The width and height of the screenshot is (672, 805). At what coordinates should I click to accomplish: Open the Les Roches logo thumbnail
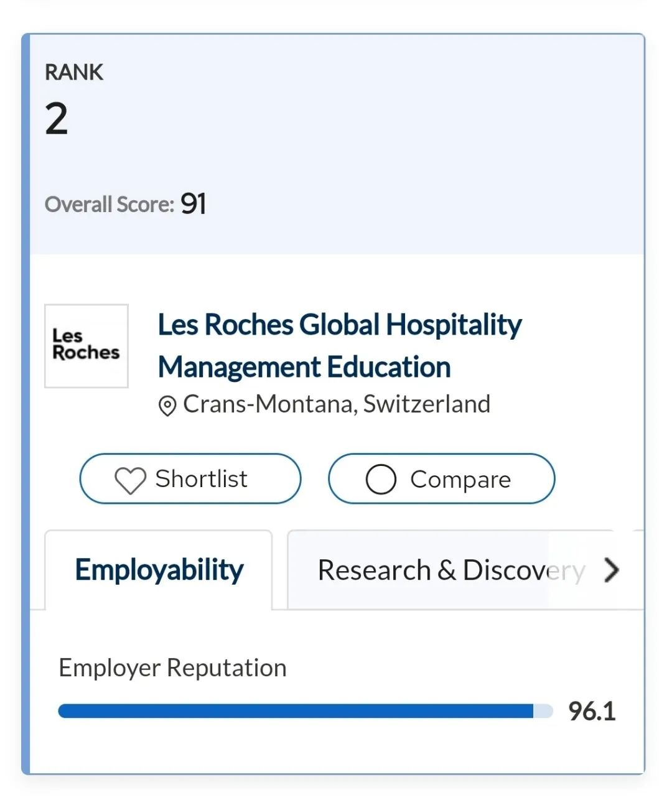[x=86, y=346]
